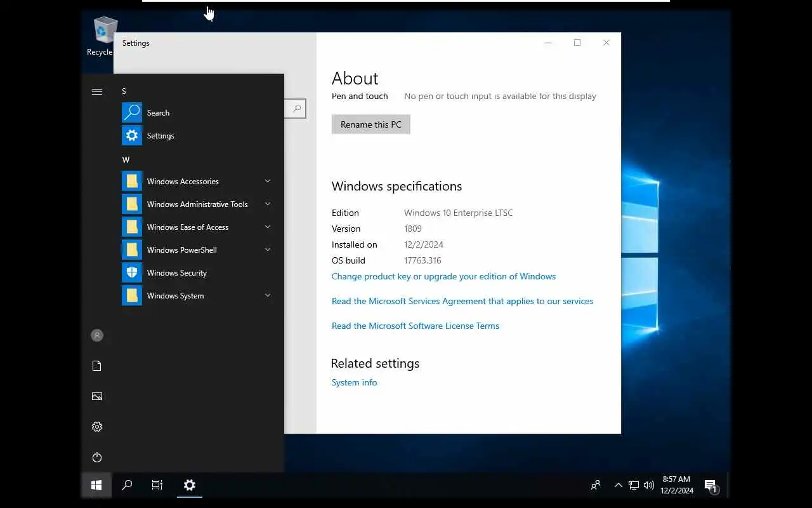Toggle the Start menu hamburger icon
The width and height of the screenshot is (812, 508).
(97, 91)
